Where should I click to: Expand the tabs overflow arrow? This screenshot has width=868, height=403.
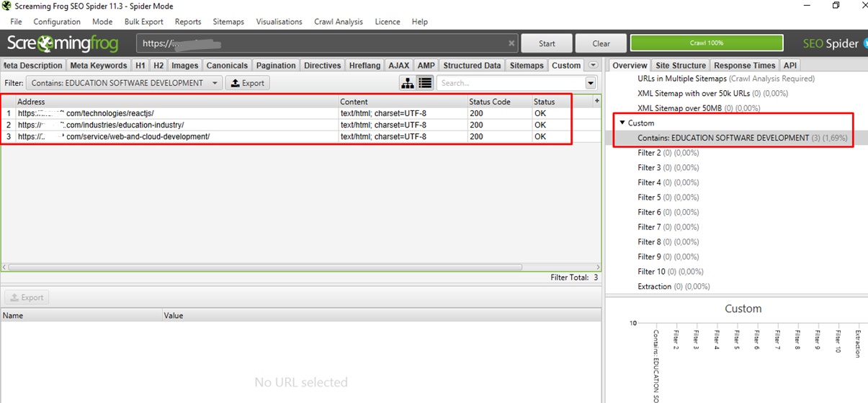pos(593,66)
